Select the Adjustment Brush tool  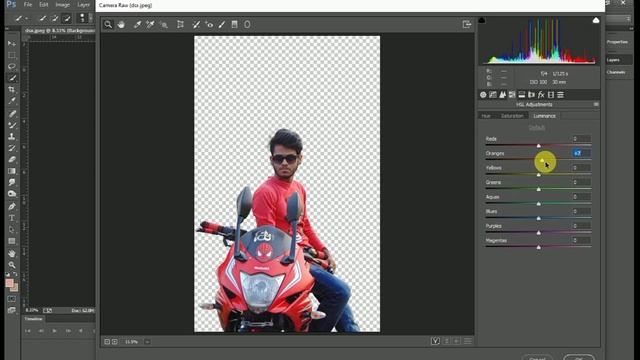pyautogui.click(x=222, y=24)
